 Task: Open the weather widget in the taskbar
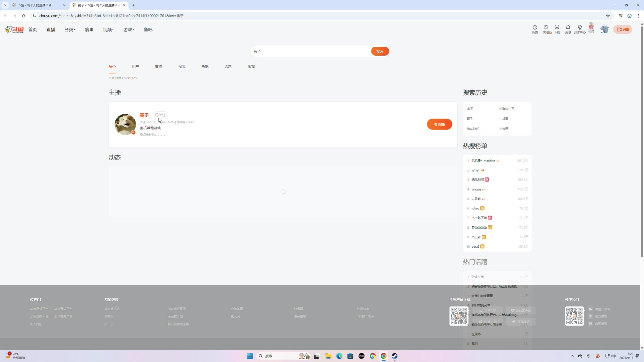[15, 356]
